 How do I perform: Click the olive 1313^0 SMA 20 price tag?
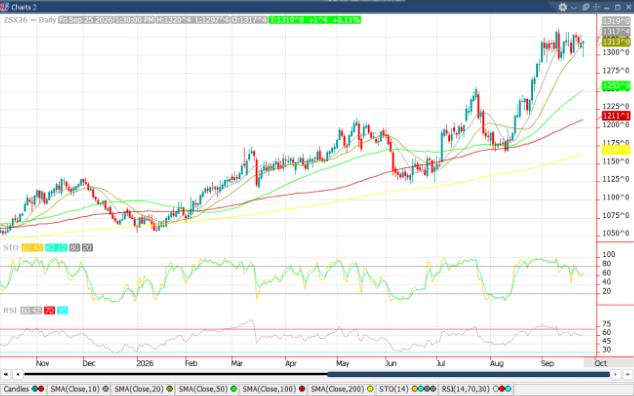616,42
